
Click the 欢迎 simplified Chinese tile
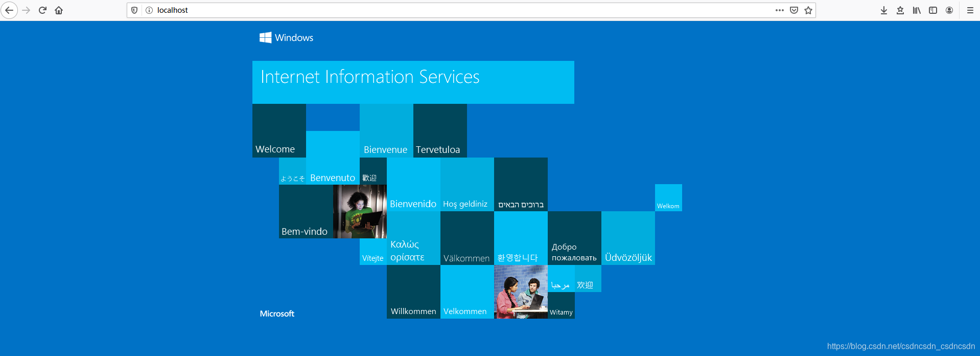click(x=588, y=278)
